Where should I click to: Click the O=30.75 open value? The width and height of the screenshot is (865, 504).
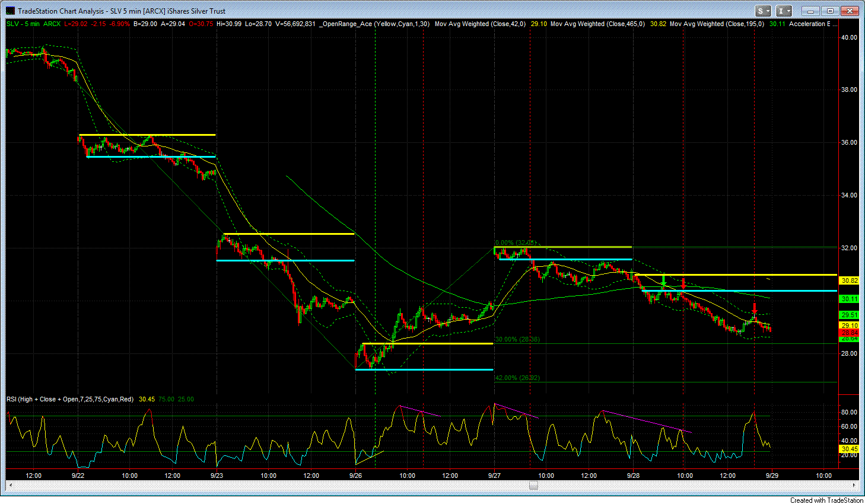pyautogui.click(x=201, y=24)
